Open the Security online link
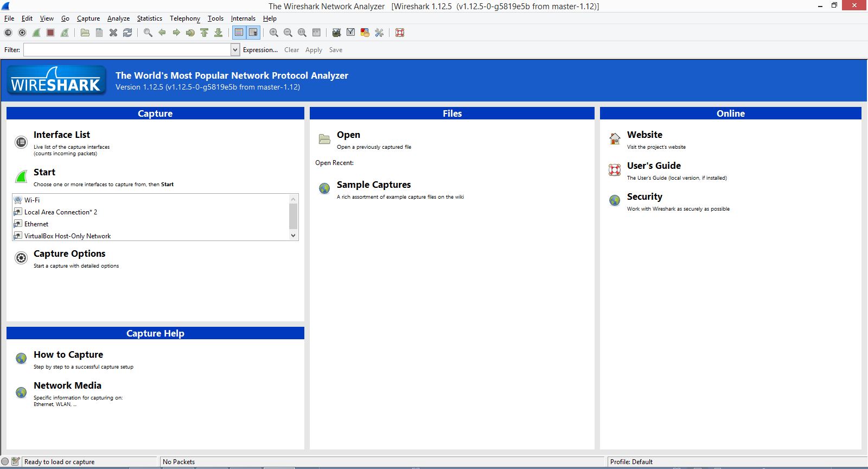 [x=644, y=197]
